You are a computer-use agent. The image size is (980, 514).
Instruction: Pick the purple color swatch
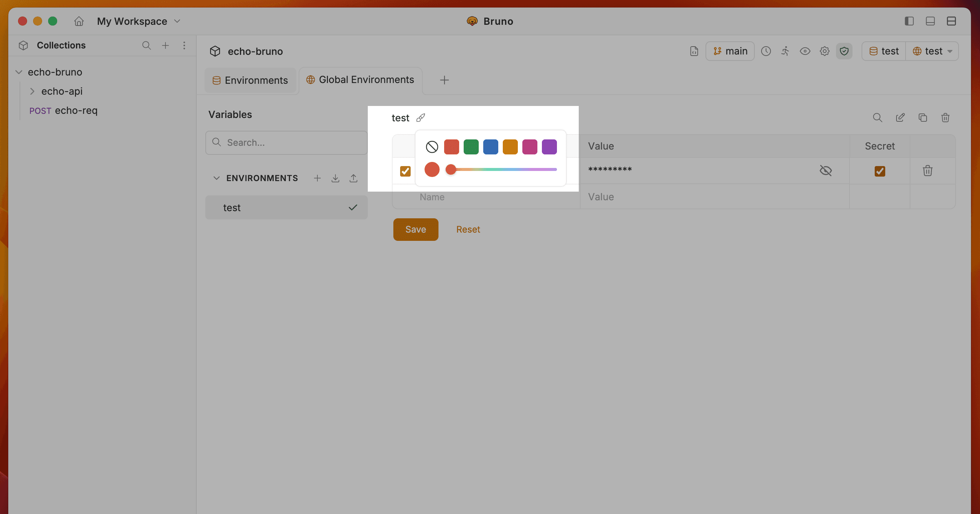click(549, 147)
